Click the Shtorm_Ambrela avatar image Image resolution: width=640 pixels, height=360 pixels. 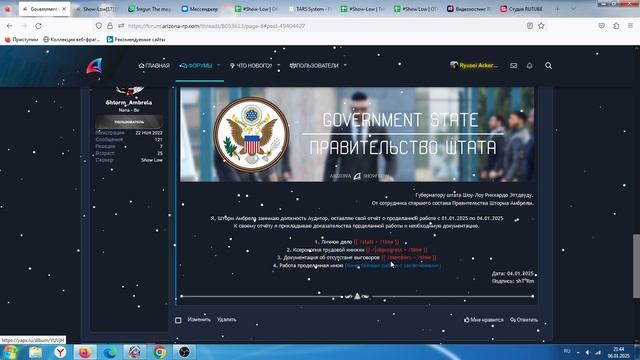(x=129, y=91)
